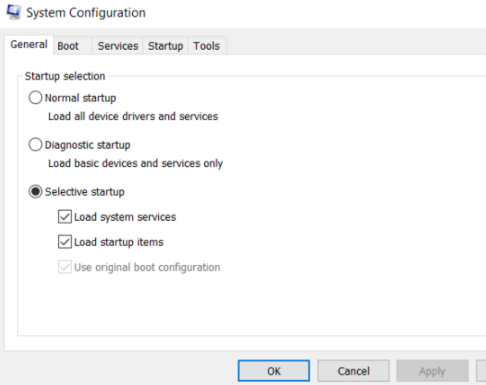
Task: Toggle the Load startup items checkbox
Action: pos(65,242)
